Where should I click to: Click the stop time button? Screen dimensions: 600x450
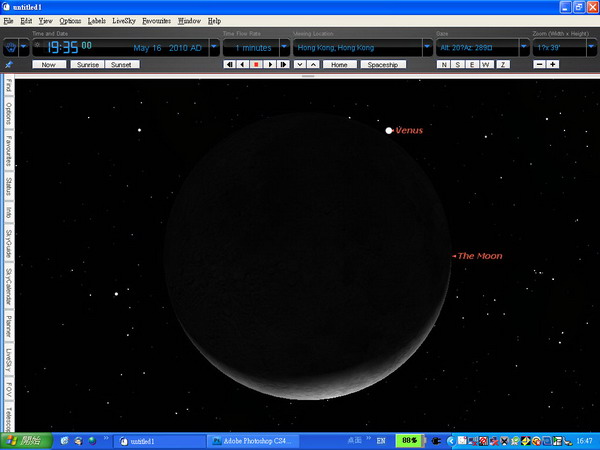point(256,64)
